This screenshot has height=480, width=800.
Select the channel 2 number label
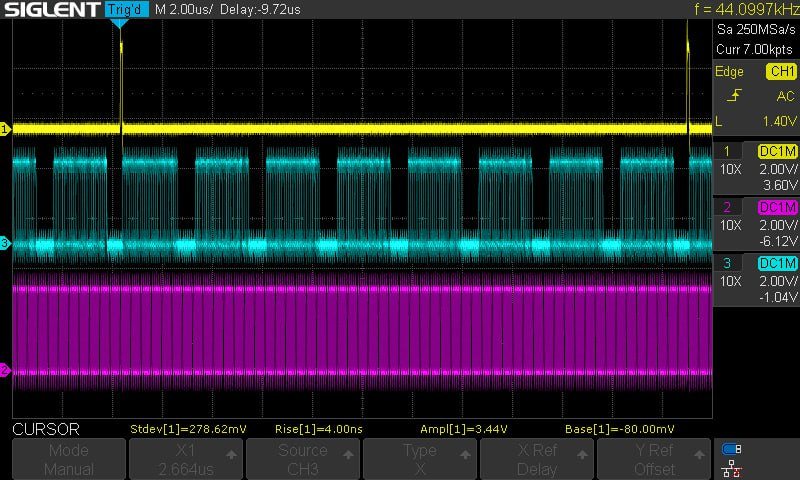(727, 207)
